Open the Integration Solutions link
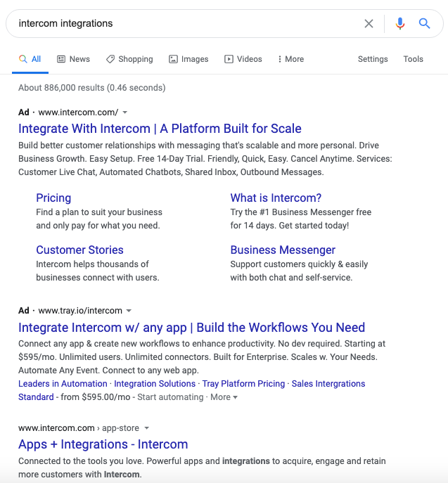Image resolution: width=448 pixels, height=483 pixels. [x=155, y=383]
